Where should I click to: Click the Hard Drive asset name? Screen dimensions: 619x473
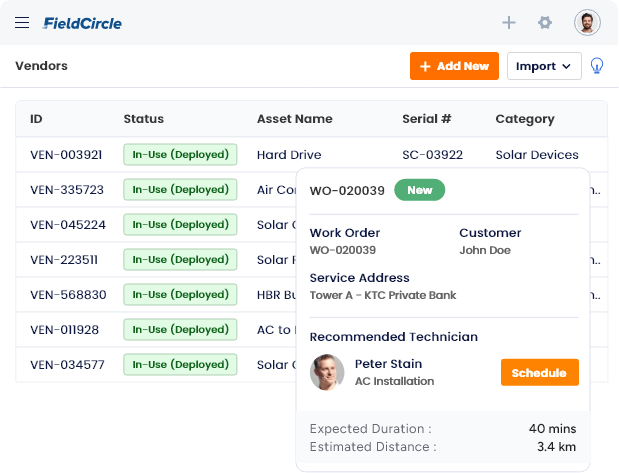coord(289,155)
